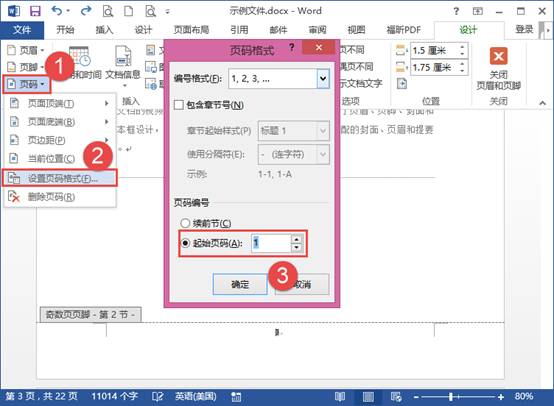Image resolution: width=554 pixels, height=406 pixels.
Task: Switch to the Page Layout tab
Action: 191,30
